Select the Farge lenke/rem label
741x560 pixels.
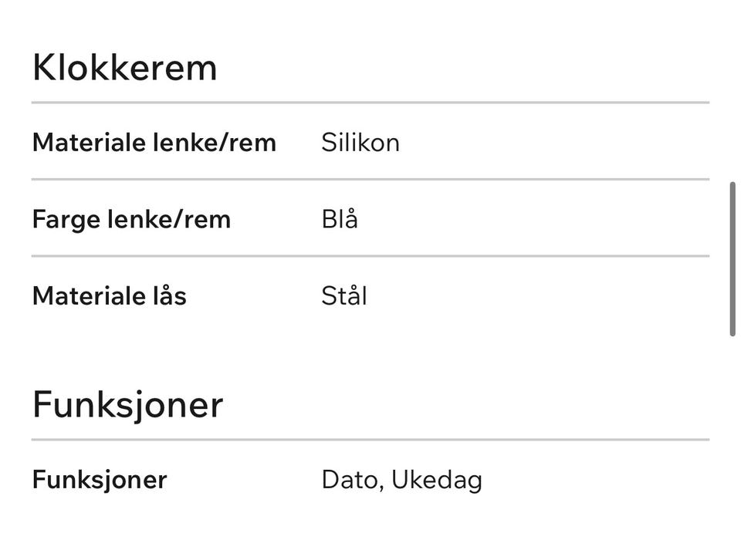[131, 220]
